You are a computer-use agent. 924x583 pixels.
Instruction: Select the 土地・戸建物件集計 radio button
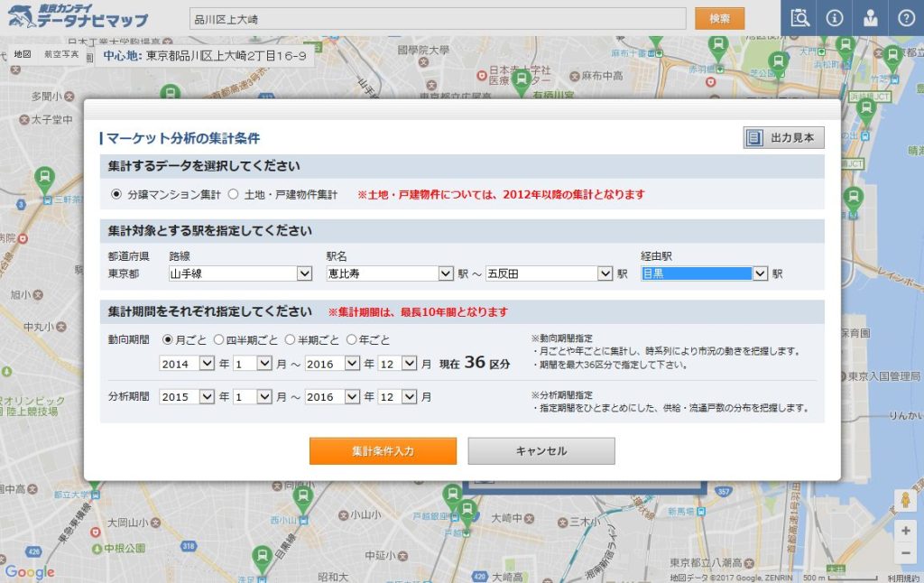[233, 194]
